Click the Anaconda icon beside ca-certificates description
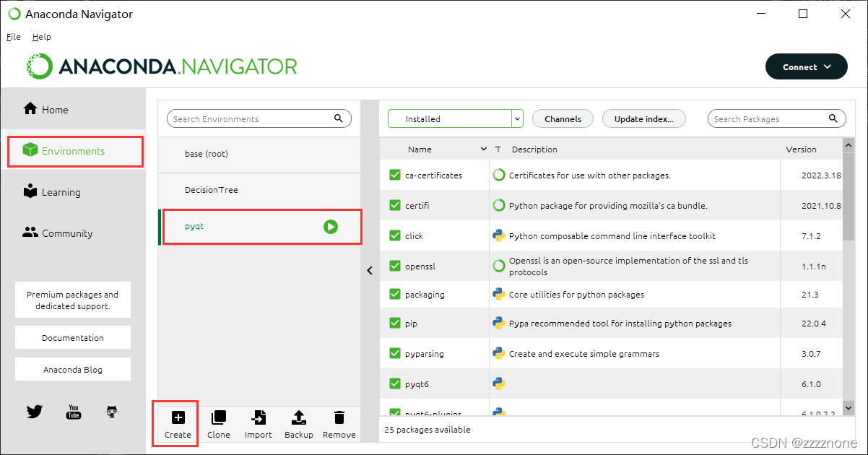Image resolution: width=868 pixels, height=455 pixels. click(x=498, y=175)
